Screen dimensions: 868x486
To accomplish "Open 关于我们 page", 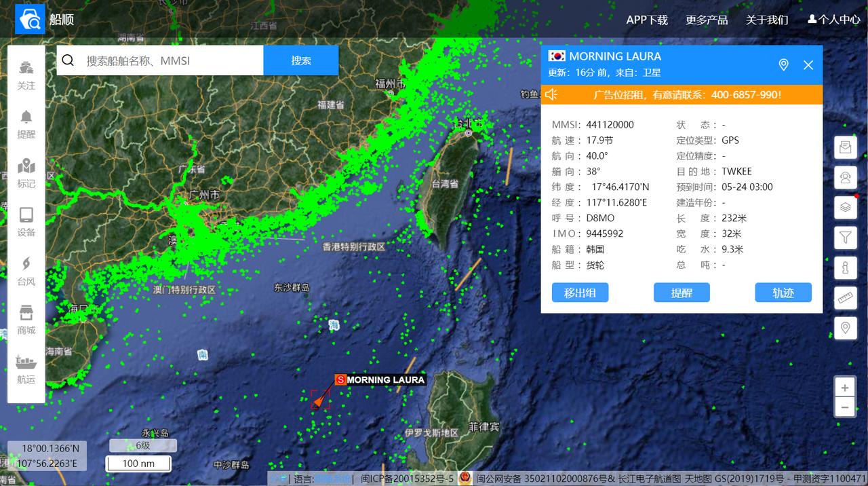I will coord(767,20).
